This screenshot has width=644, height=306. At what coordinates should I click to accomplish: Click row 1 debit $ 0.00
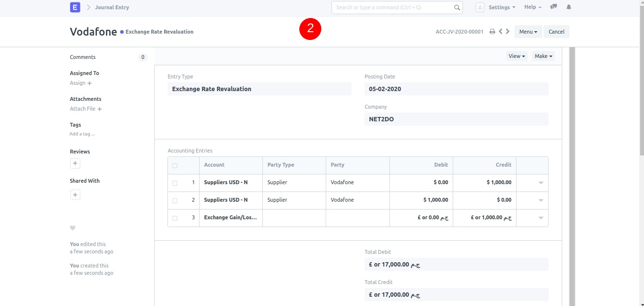click(x=441, y=182)
